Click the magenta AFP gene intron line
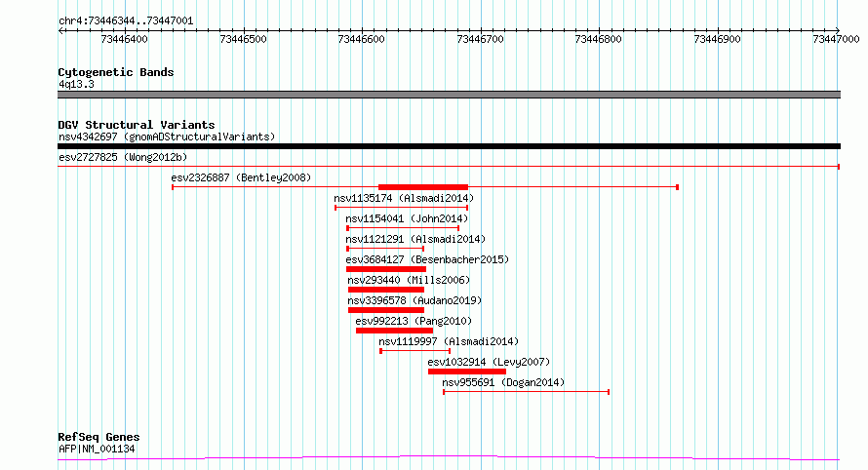868x470 pixels. tap(449, 458)
